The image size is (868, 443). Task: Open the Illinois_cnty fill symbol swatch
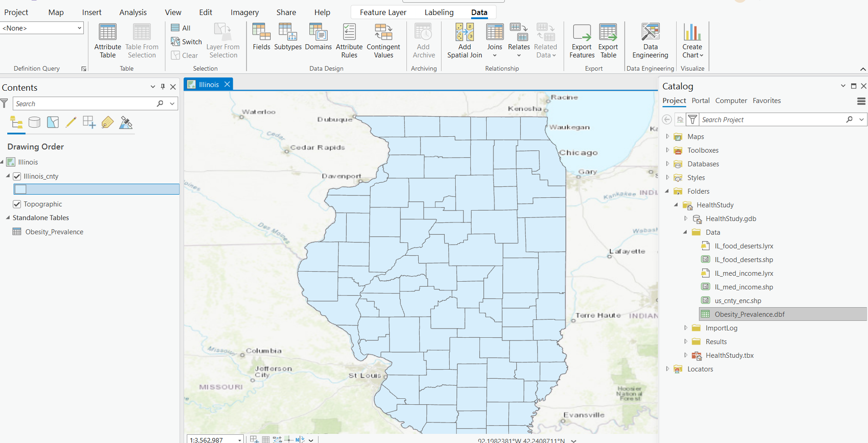[20, 189]
